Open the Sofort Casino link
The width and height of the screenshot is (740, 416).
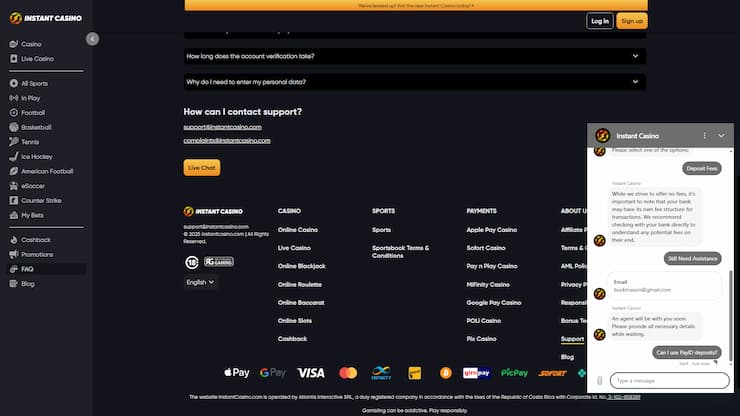tap(486, 248)
